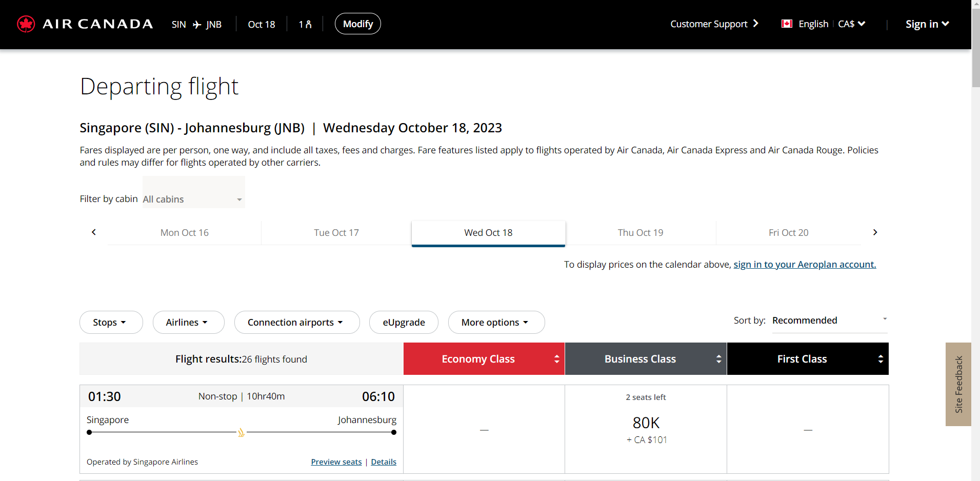
Task: Toggle the eUpgrade filter button
Action: [404, 322]
